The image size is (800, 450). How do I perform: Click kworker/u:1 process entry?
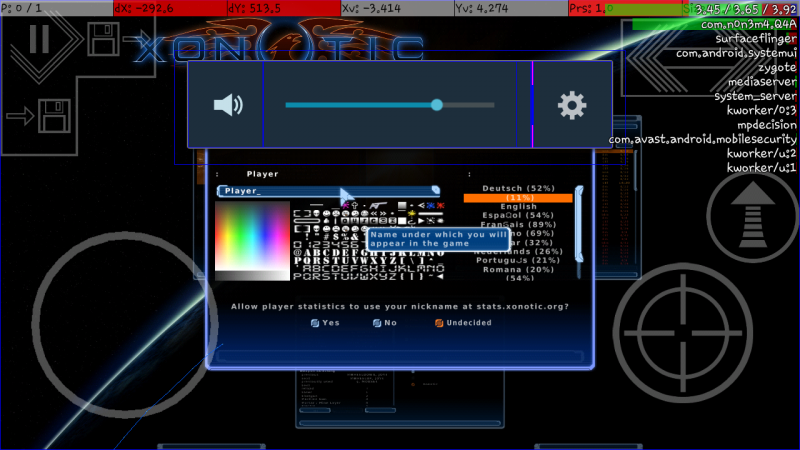pos(762,167)
